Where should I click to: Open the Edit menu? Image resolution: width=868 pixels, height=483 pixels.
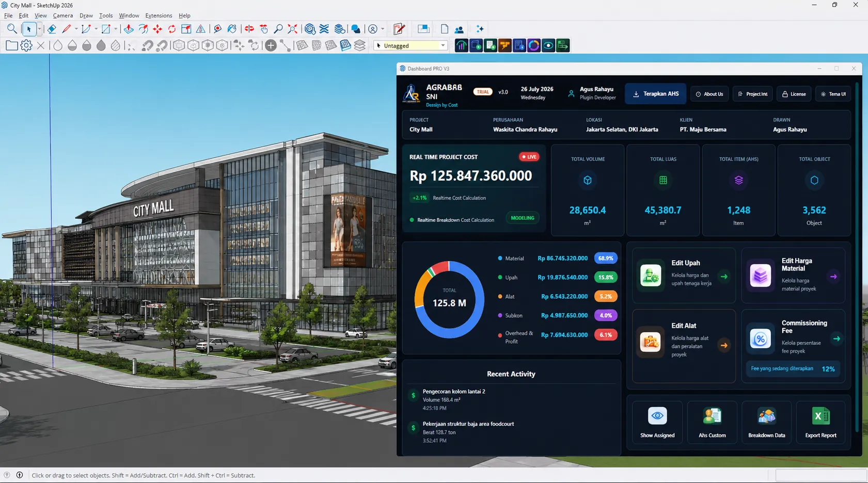point(24,15)
